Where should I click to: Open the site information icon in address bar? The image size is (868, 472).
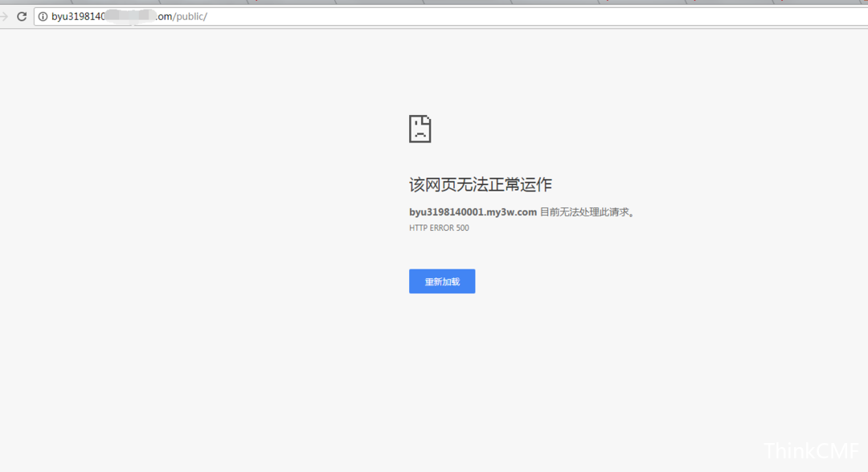[x=43, y=16]
